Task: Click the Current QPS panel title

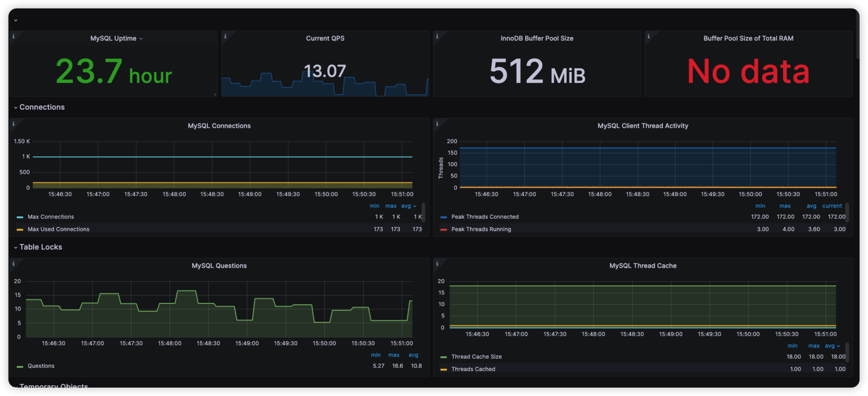Action: (x=325, y=38)
